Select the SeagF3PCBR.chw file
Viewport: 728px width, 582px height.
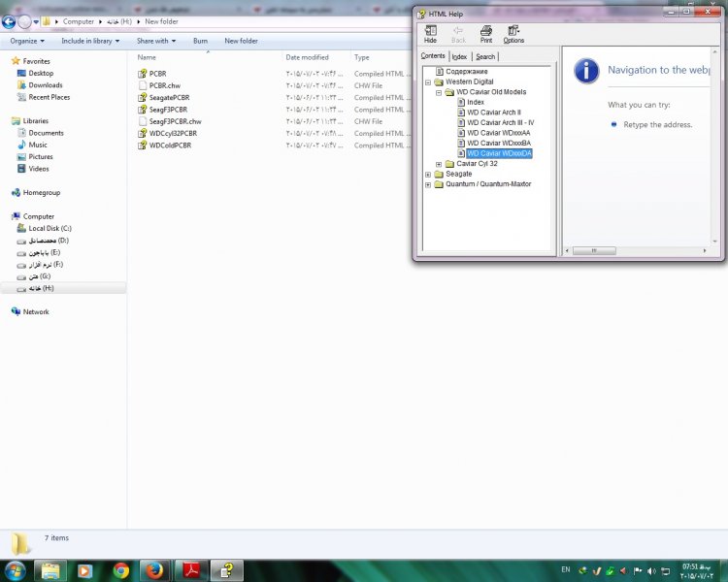coord(175,121)
